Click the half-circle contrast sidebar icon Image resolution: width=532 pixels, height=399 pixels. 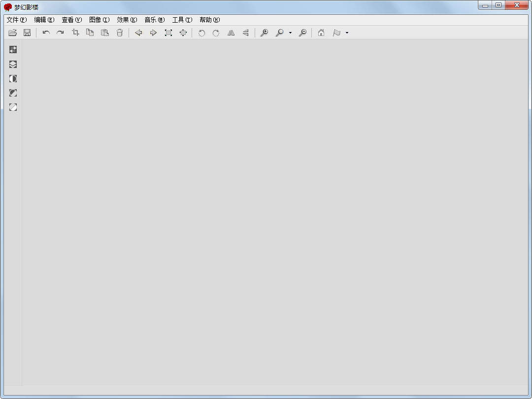13,79
